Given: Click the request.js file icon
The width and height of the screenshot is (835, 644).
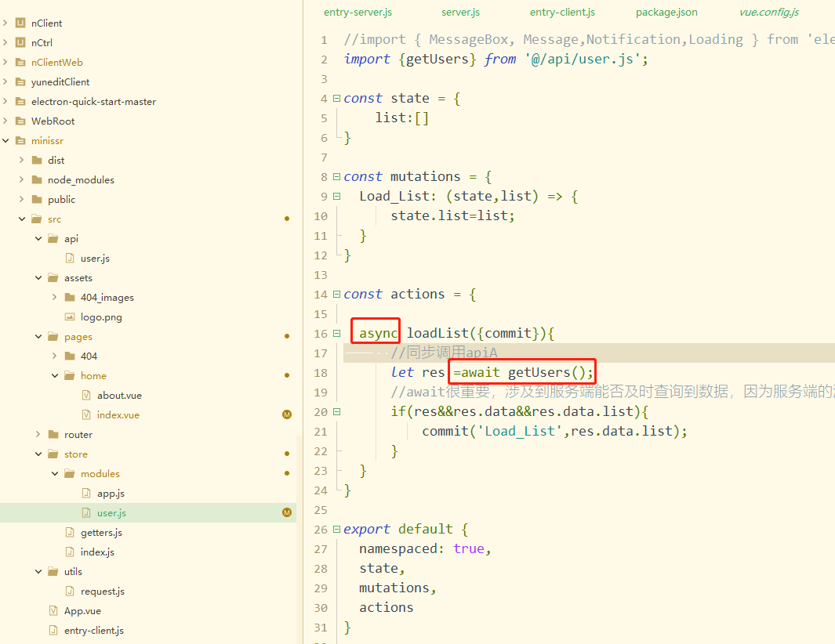Looking at the screenshot, I should click(70, 592).
